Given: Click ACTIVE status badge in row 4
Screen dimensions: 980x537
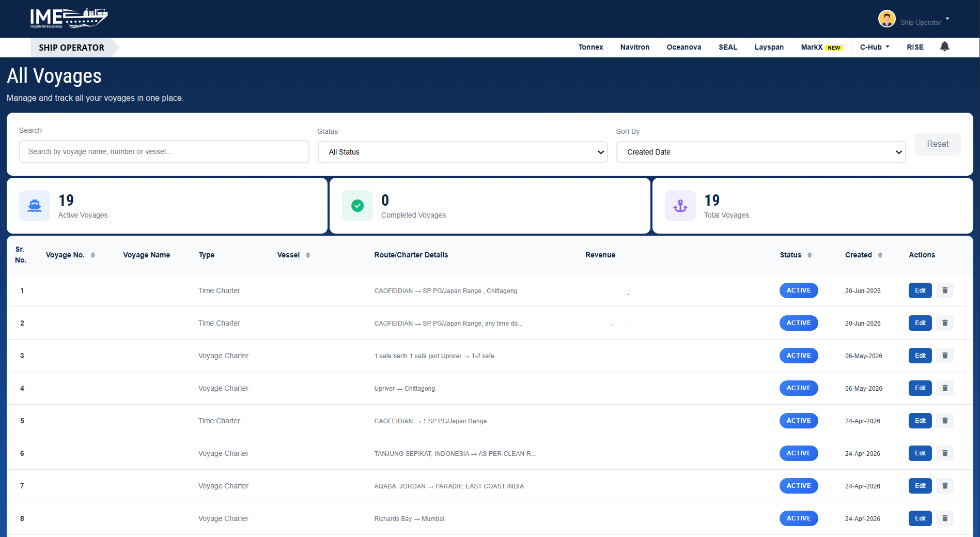Looking at the screenshot, I should (x=799, y=388).
